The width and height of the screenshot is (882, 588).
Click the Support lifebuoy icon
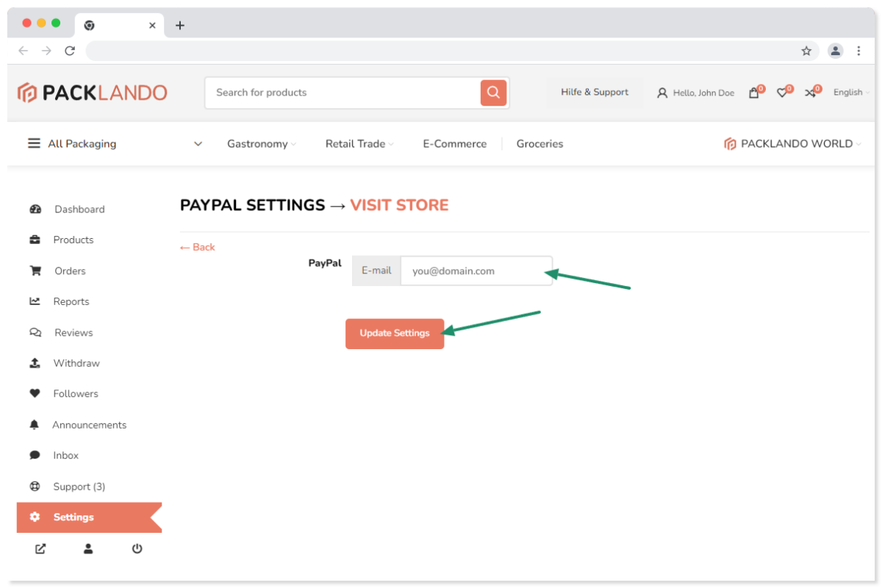pyautogui.click(x=35, y=487)
